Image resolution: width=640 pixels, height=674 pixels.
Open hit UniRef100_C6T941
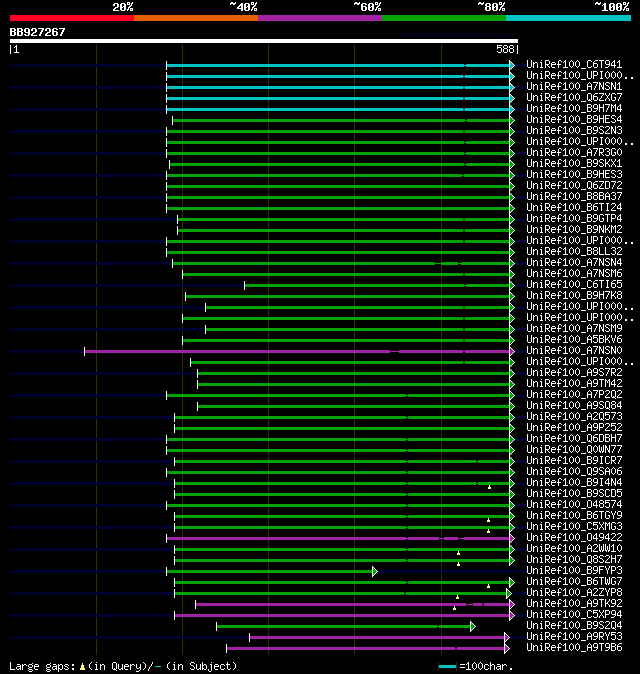point(574,64)
